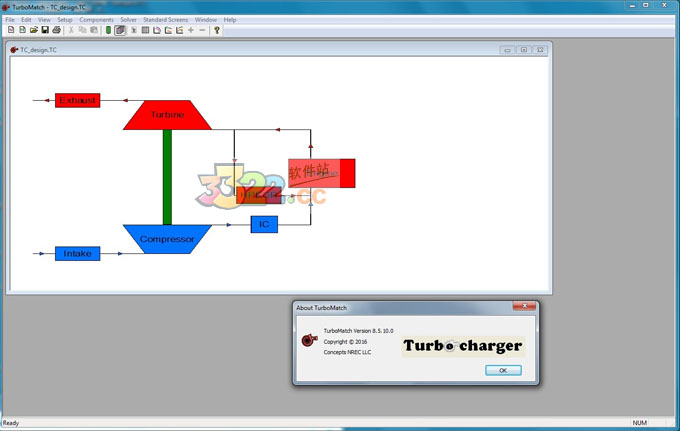The image size is (680, 431).
Task: Select the blue Compressor component
Action: coord(167,239)
